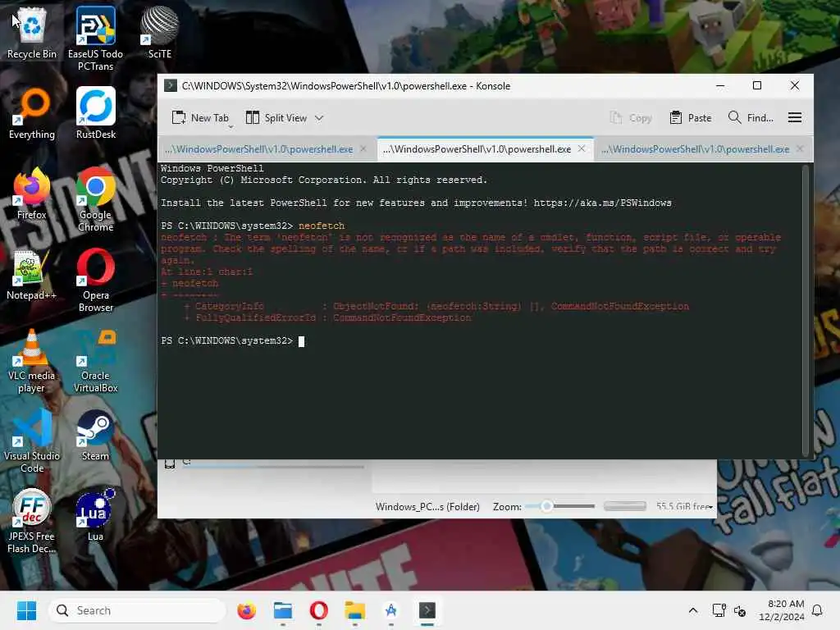The image size is (840, 630).
Task: Open the Recycle Bin desktop icon
Action: tap(32, 33)
